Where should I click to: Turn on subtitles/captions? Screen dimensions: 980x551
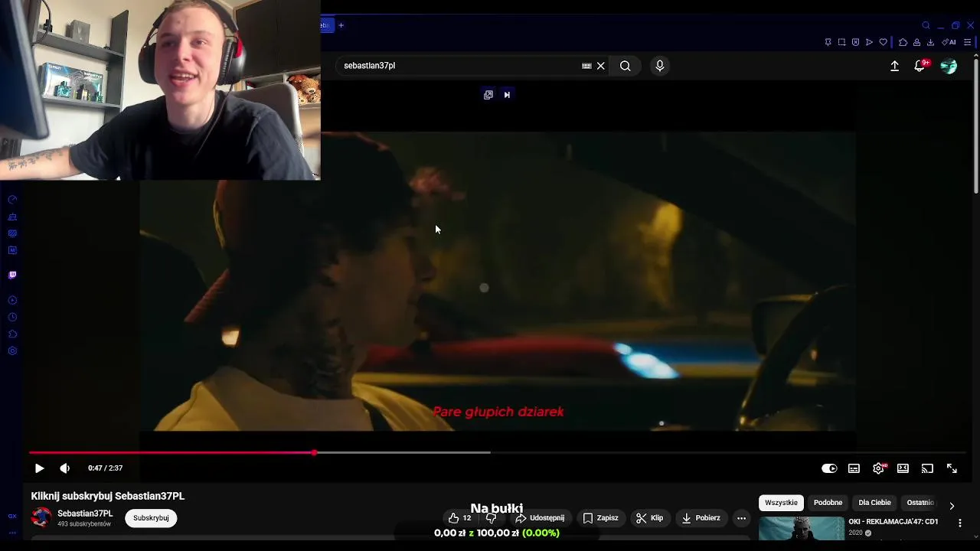tap(854, 468)
